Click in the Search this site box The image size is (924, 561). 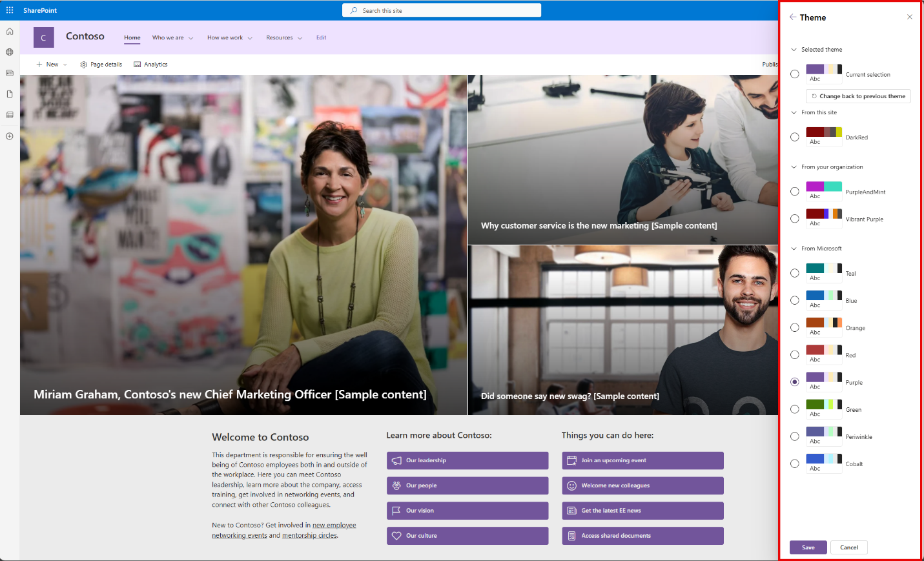(442, 10)
